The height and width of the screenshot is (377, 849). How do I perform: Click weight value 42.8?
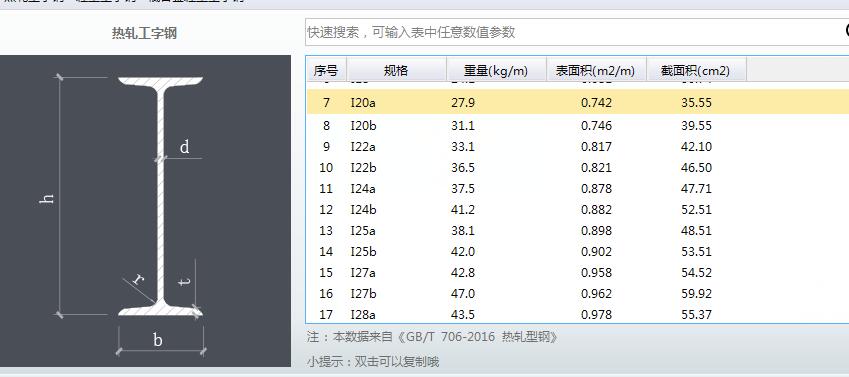coord(463,272)
